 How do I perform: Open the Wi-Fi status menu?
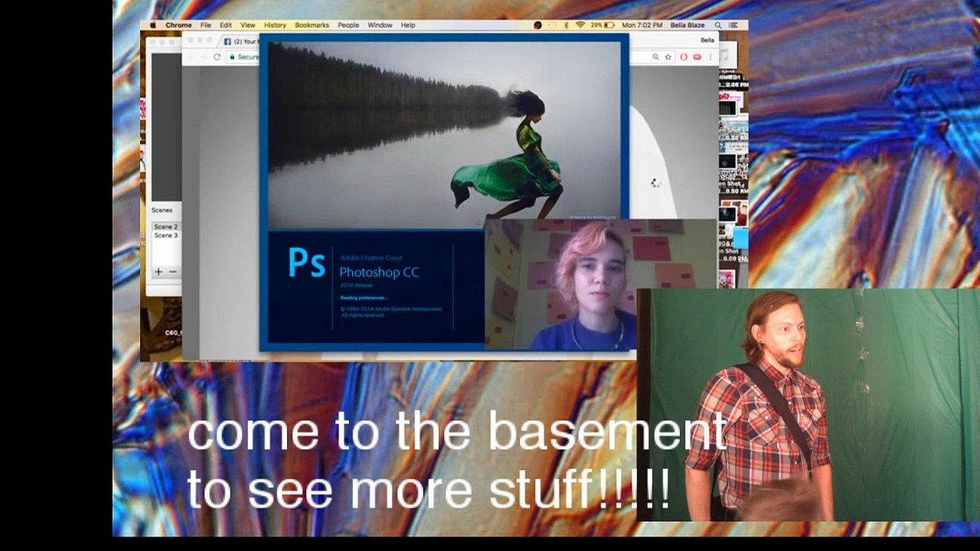tap(580, 25)
